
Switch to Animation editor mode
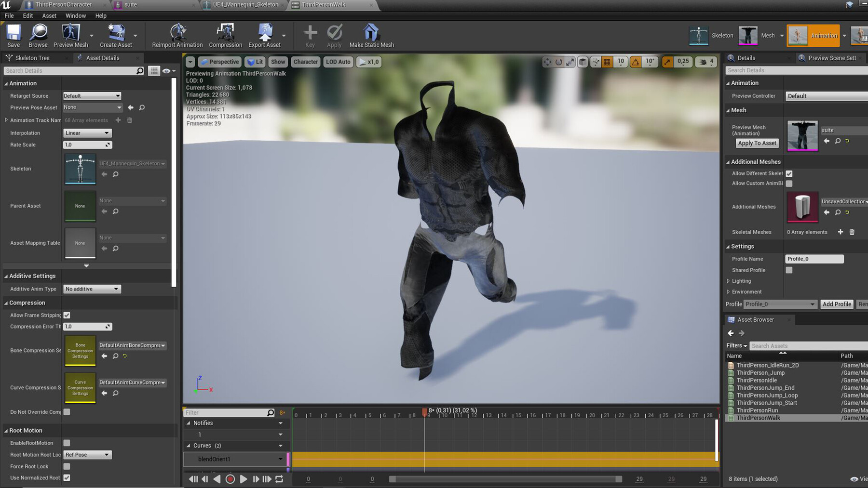813,36
